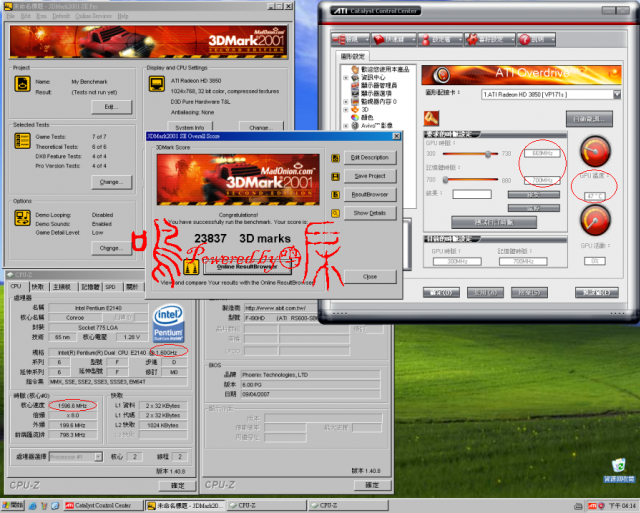
Task: Expand the 3D node in the Catalyst tree
Action: [x=346, y=110]
